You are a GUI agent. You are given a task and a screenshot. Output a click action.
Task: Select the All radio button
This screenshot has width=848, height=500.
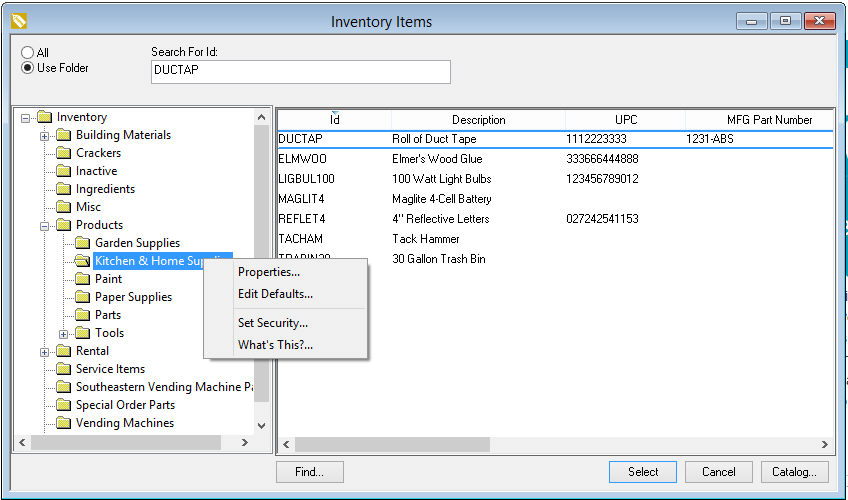[x=28, y=53]
